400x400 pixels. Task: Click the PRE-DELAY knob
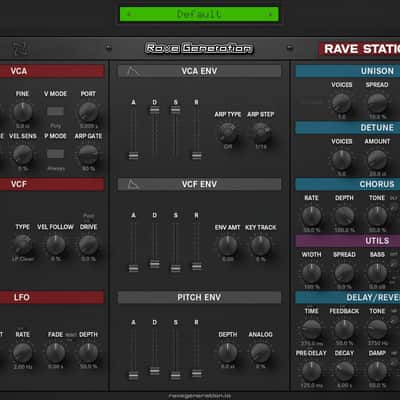pos(311,371)
